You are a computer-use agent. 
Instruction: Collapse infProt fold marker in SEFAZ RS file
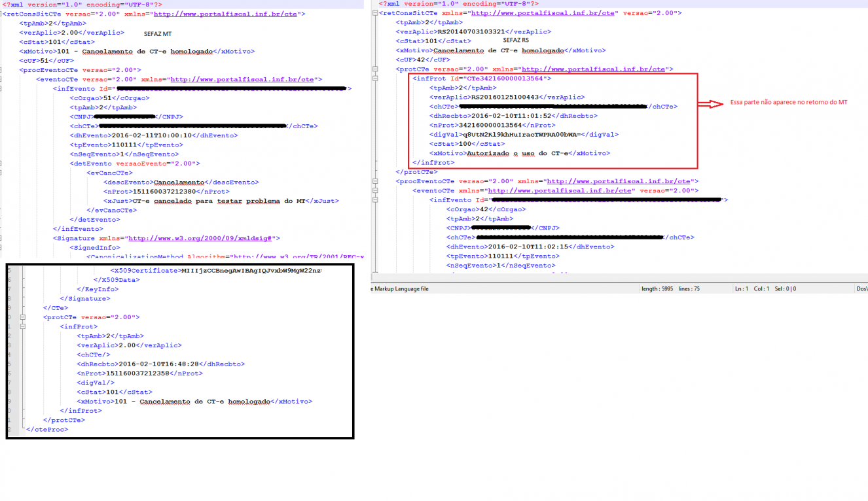pyautogui.click(x=375, y=78)
